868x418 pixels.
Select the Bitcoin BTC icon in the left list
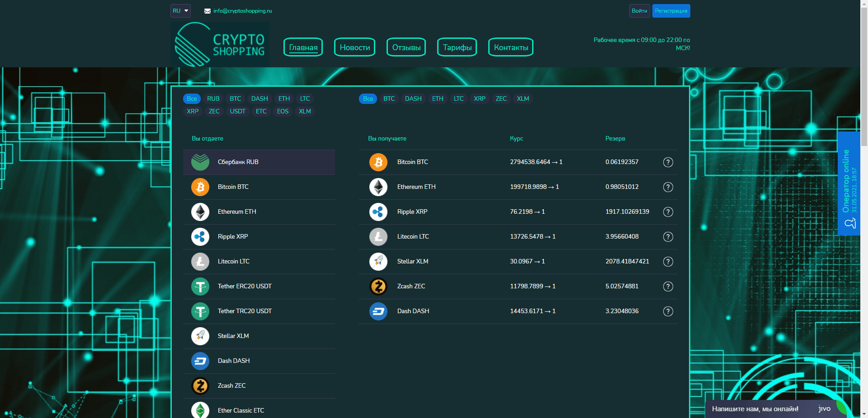(200, 187)
